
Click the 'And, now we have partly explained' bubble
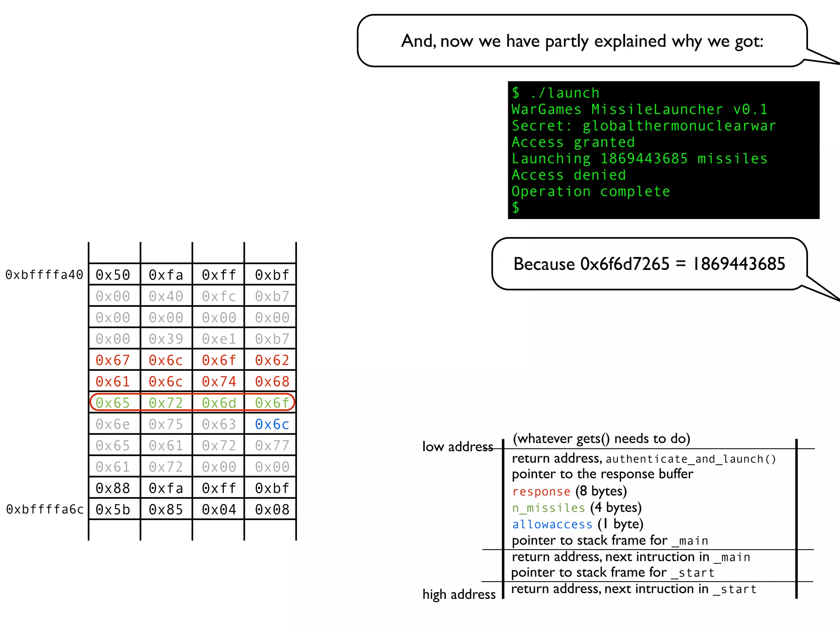pyautogui.click(x=582, y=41)
